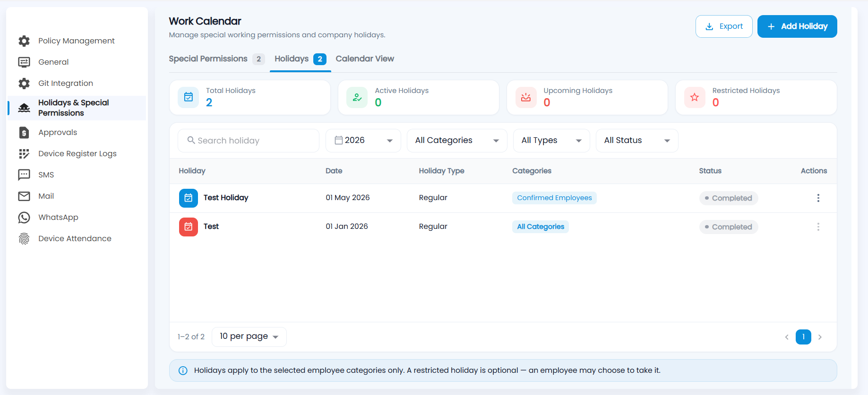The width and height of the screenshot is (868, 395).
Task: Open actions menu for Test Holiday row
Action: tap(818, 198)
